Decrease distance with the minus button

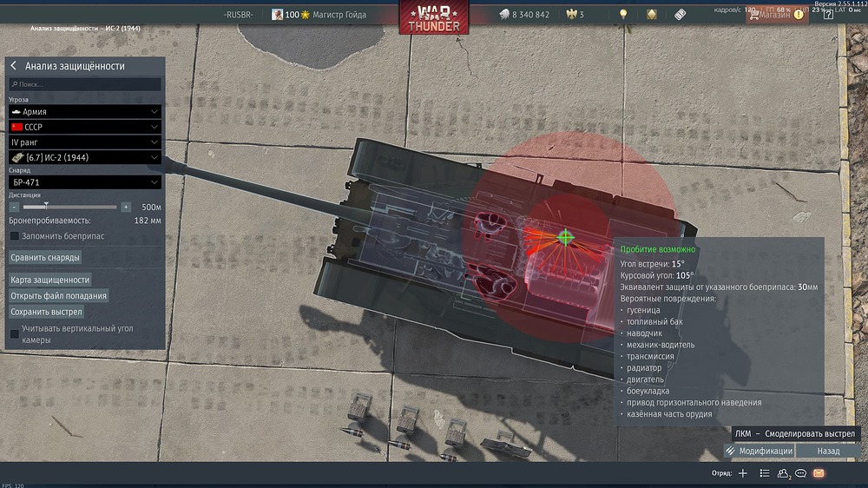(x=15, y=207)
